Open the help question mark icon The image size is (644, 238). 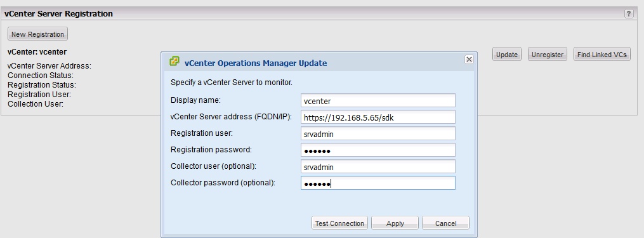(x=629, y=13)
